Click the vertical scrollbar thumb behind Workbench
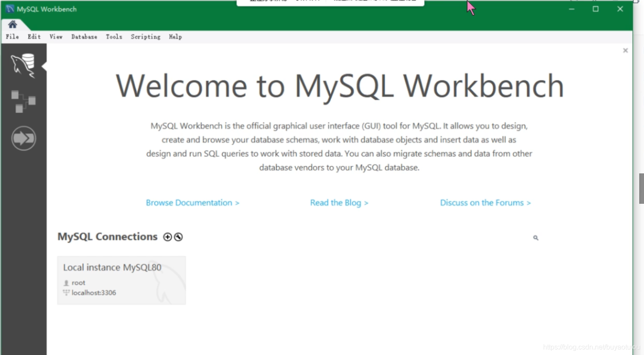Viewport: 644px width, 355px height. coord(641,188)
